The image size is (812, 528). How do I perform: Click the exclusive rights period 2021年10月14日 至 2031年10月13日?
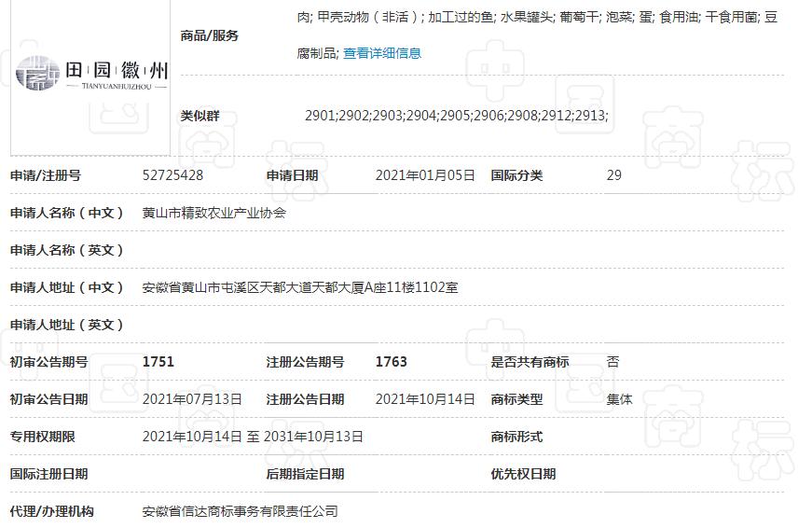click(x=253, y=437)
